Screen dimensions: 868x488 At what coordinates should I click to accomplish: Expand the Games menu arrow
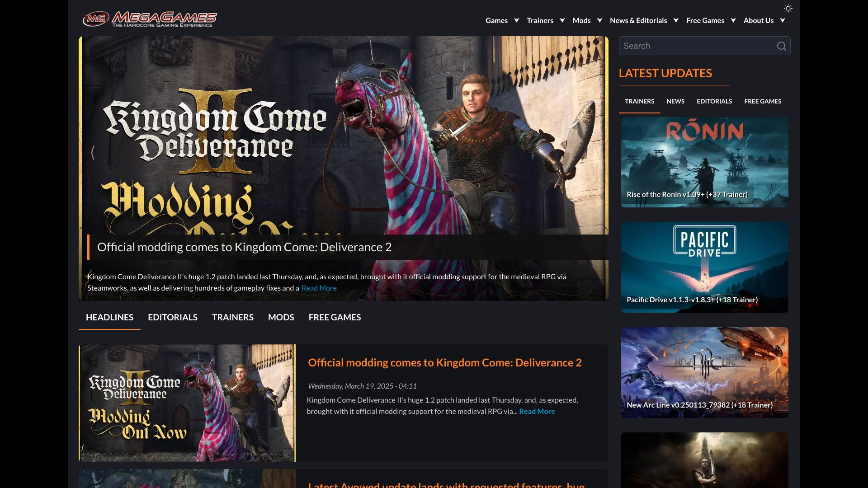pyautogui.click(x=517, y=20)
